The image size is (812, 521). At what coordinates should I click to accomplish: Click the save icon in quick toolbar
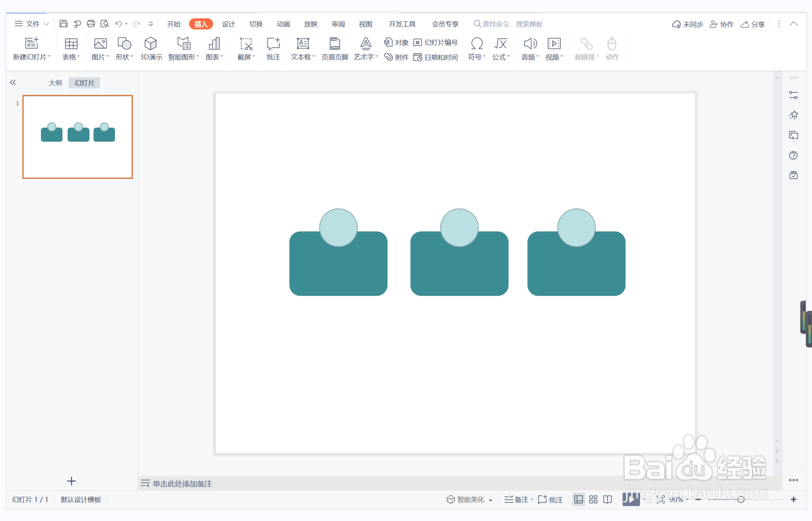pyautogui.click(x=63, y=24)
